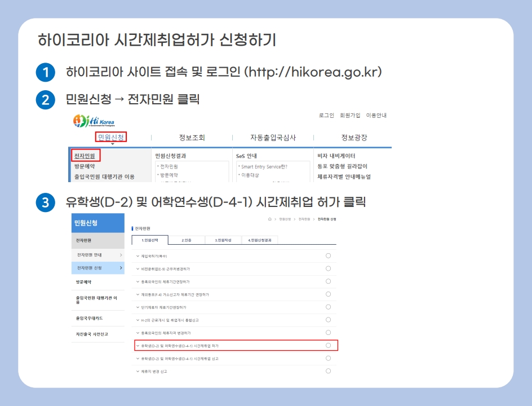Image resolution: width=532 pixels, height=406 pixels.
Task: Expand the 체류지 변경 신고 row chevron
Action: pyautogui.click(x=138, y=372)
